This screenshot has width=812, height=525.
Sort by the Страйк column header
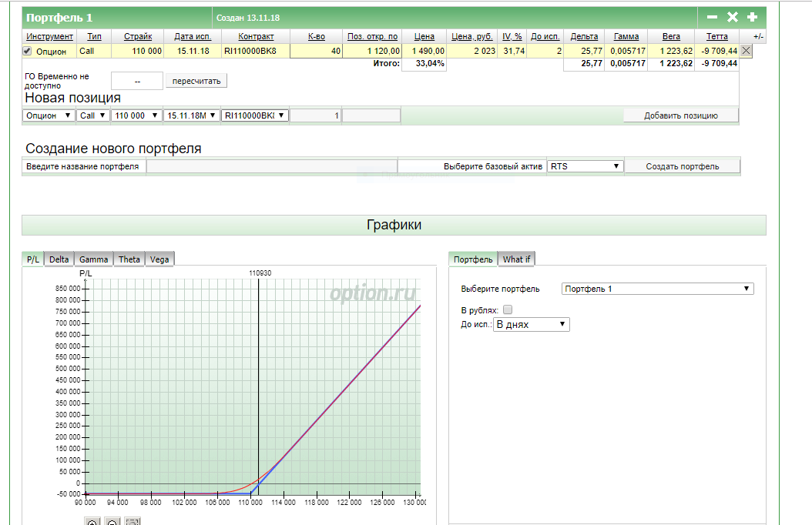coord(138,36)
